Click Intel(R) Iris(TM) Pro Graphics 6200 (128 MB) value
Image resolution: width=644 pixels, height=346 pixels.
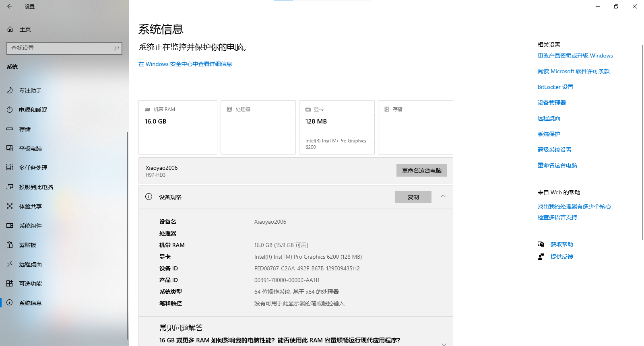(308, 257)
